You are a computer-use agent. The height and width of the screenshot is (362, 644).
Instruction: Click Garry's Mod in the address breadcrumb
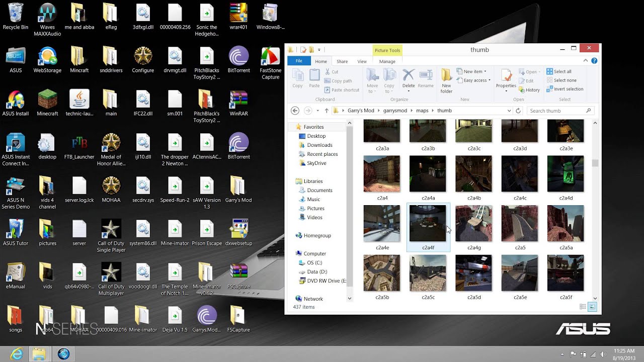coord(361,111)
